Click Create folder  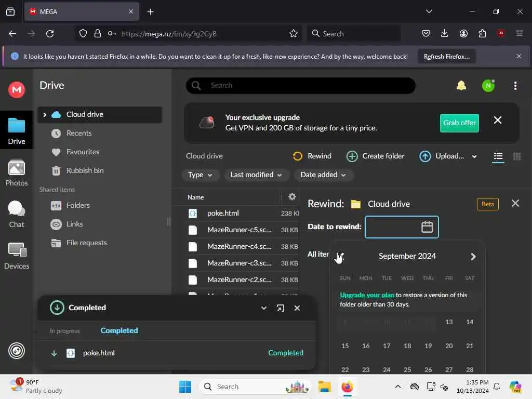375,156
